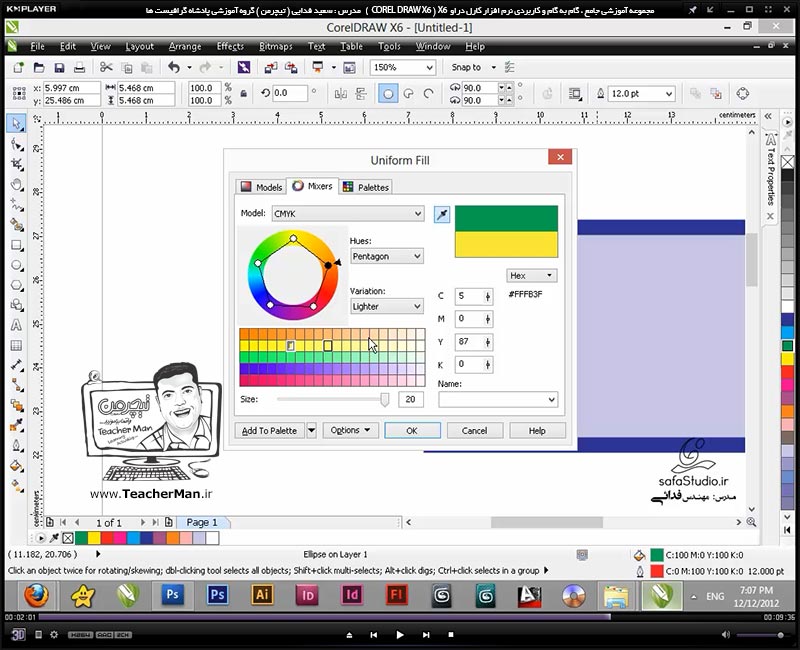Screen dimensions: 800x650
Task: Open the Bitmaps menu
Action: pos(276,46)
